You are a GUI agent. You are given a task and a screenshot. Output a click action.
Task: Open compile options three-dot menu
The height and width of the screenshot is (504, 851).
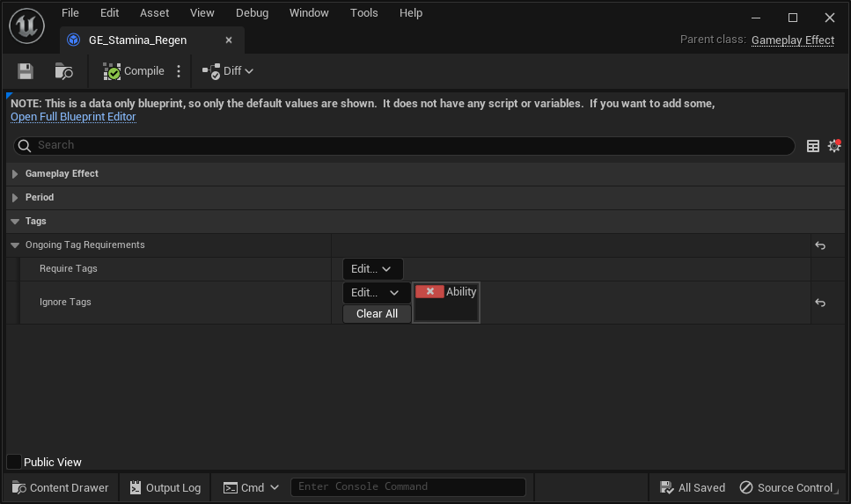[179, 71]
